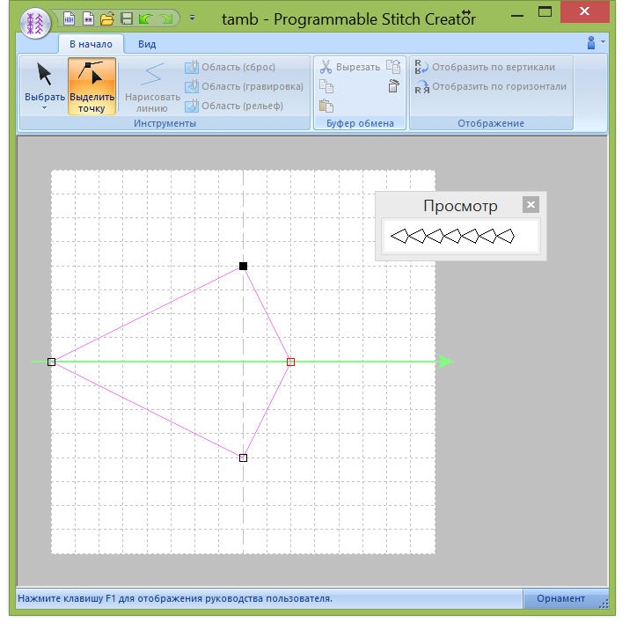Open the round application menu button
This screenshot has width=644, height=644.
coord(35,24)
